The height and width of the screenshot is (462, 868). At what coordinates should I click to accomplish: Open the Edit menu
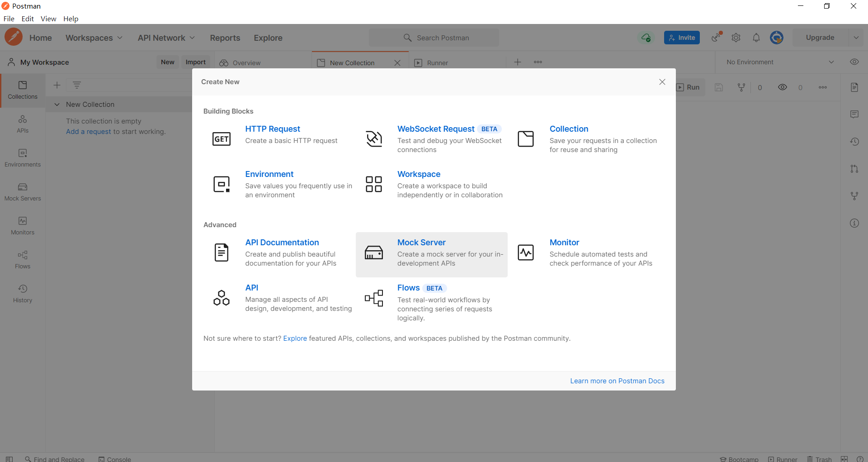(28, 19)
